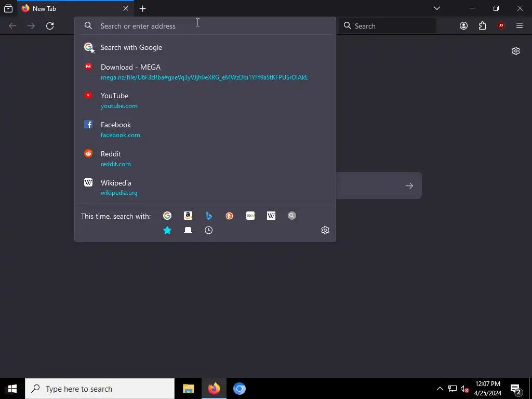The width and height of the screenshot is (532, 399).
Task: Search this time with DuckDuckGo icon
Action: [229, 216]
